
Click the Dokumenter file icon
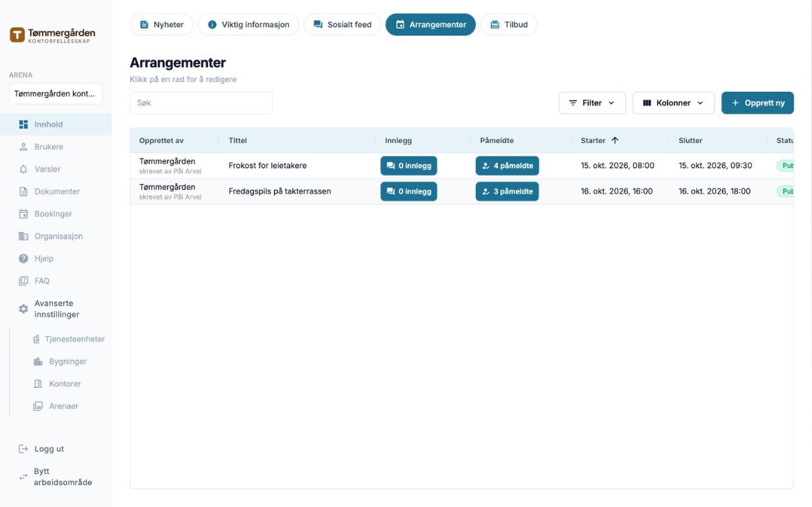point(23,192)
